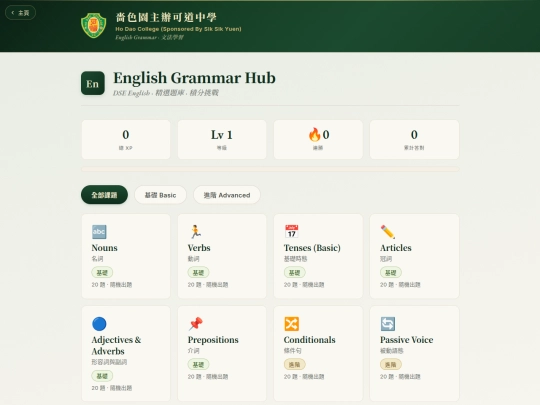540x405 pixels.
Task: Click the basic level tag on Nouns
Action: (x=102, y=272)
